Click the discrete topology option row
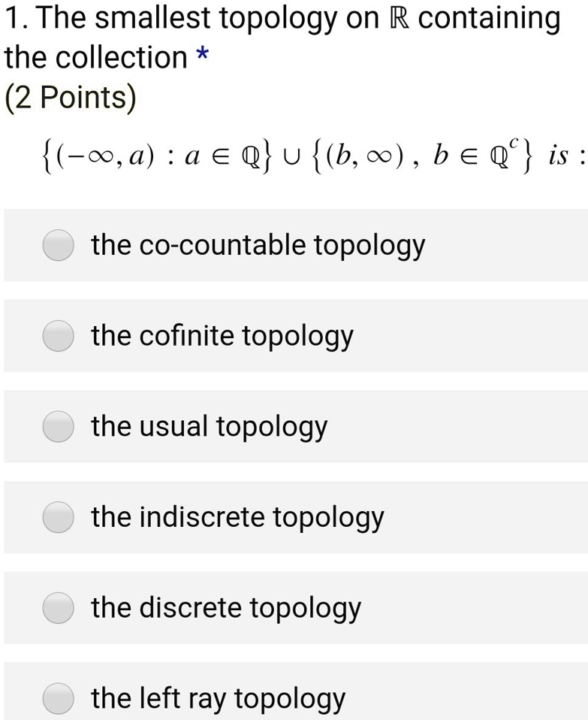 pyautogui.click(x=294, y=608)
